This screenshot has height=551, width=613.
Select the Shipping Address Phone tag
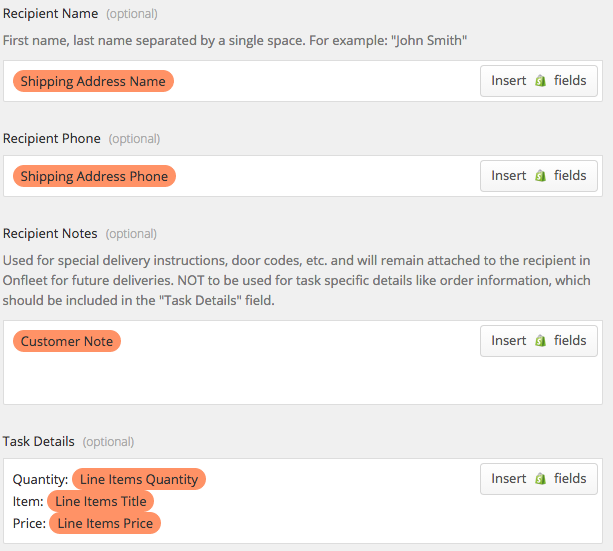[x=94, y=176]
